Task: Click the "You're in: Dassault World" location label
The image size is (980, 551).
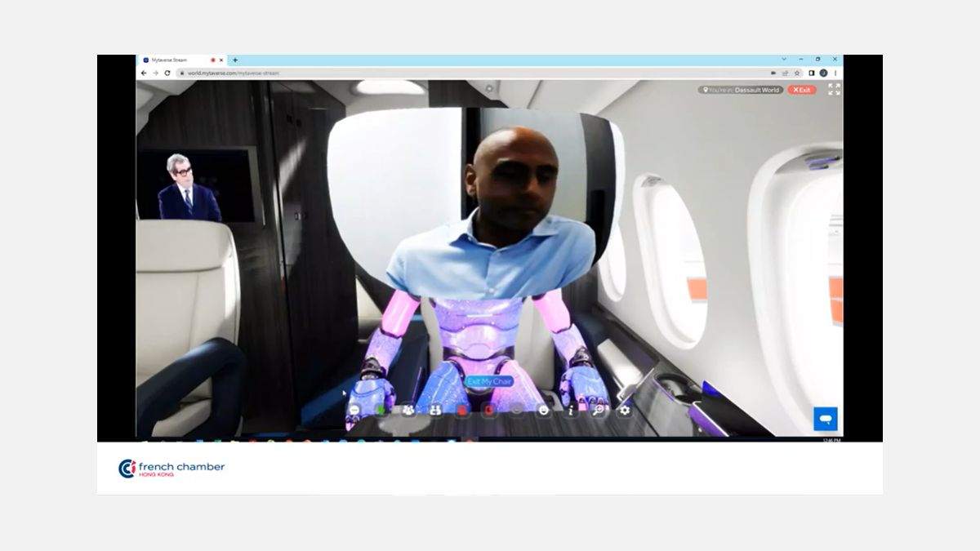Action: (x=741, y=90)
